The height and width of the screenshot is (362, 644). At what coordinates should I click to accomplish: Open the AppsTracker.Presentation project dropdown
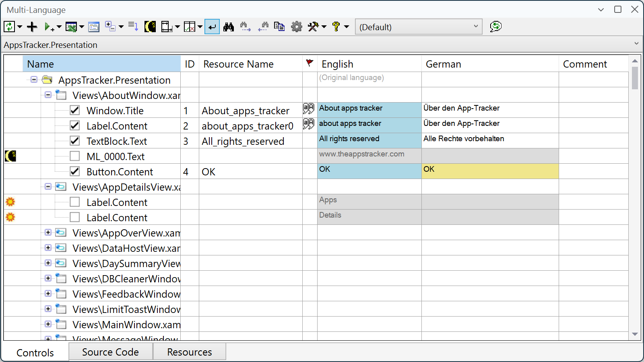coord(636,44)
